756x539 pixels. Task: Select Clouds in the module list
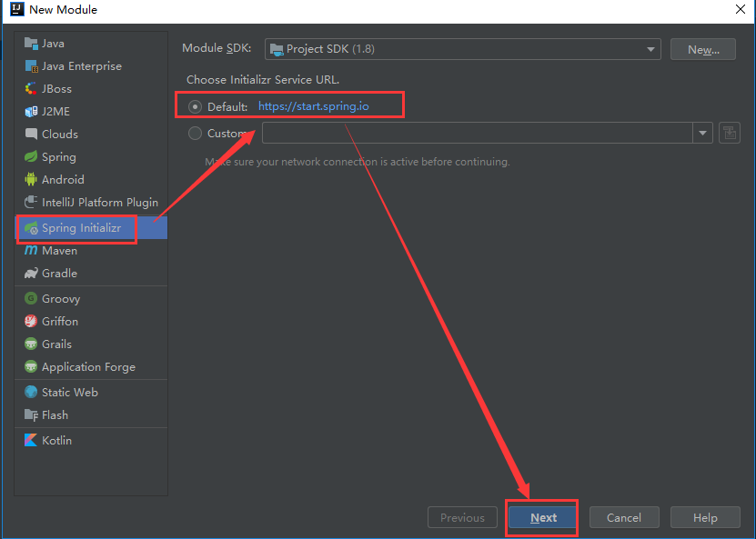tap(91, 134)
